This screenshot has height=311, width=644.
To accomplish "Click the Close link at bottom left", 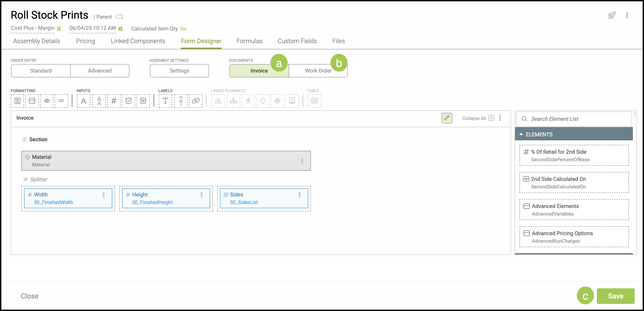I will click(x=30, y=296).
